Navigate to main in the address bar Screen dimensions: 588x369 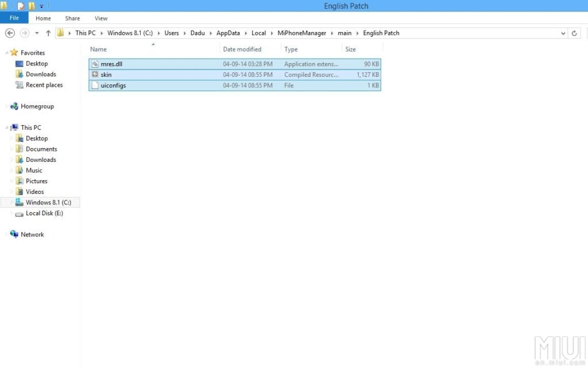345,33
